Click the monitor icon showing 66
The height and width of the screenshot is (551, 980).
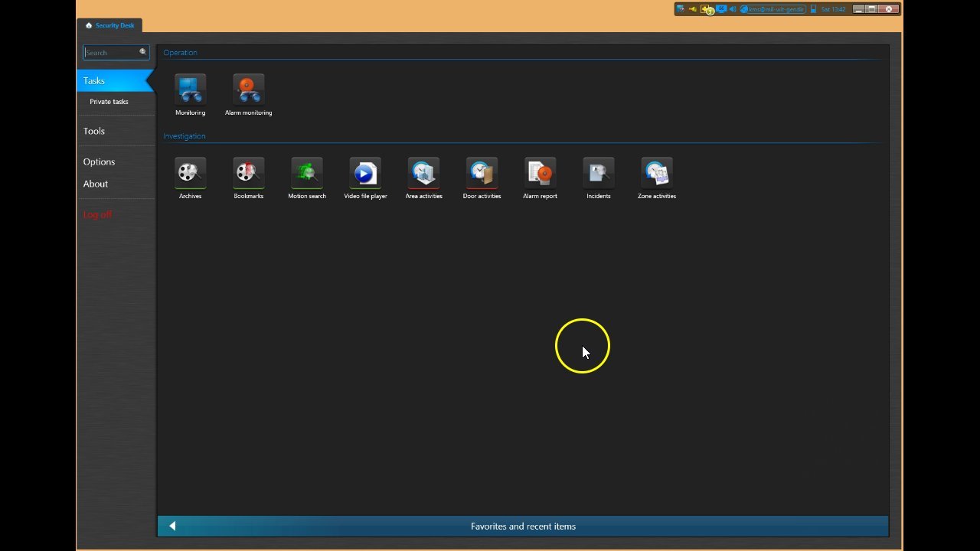(721, 9)
